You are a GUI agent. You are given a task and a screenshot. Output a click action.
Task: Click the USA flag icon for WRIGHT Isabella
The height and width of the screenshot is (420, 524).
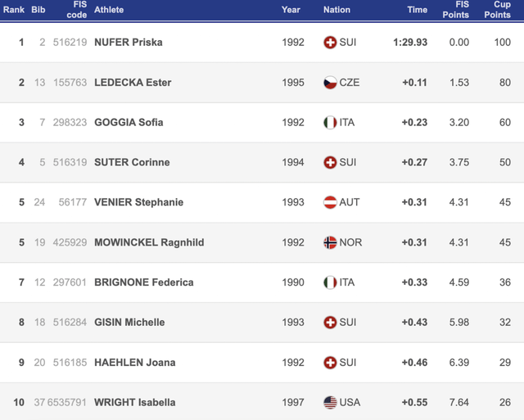coord(330,402)
